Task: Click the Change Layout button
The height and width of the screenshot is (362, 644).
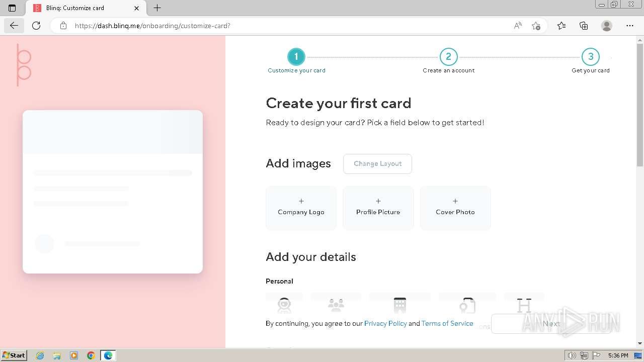Action: coord(377,164)
